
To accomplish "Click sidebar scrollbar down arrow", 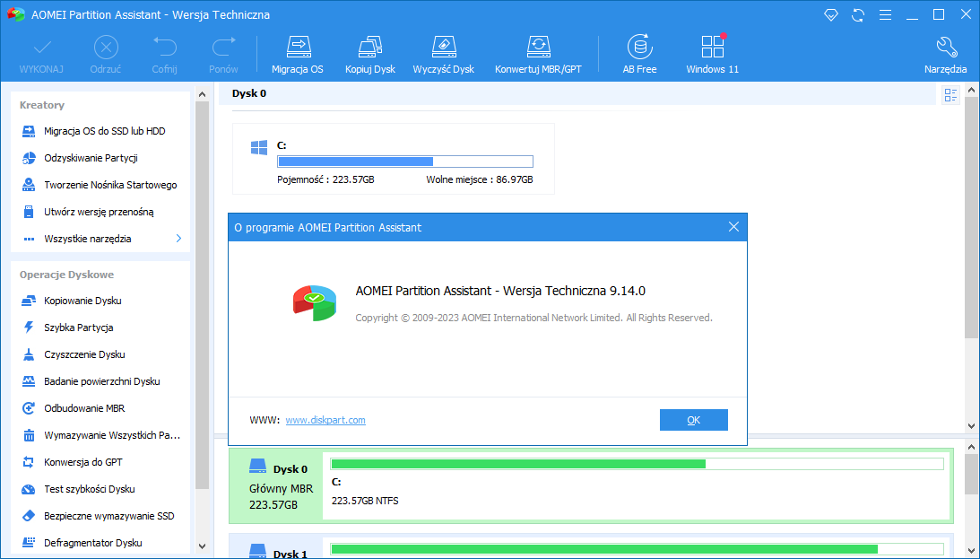I will (x=202, y=546).
